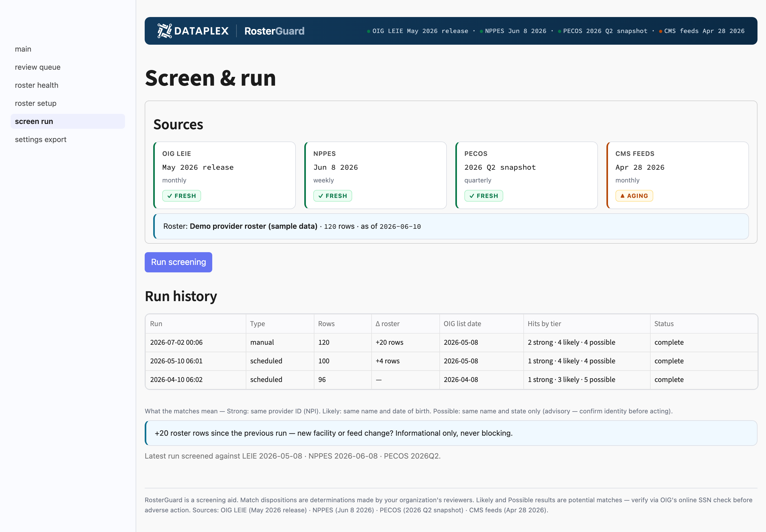Image resolution: width=766 pixels, height=532 pixels.
Task: Click the Demo provider roster banner
Action: pos(451,226)
